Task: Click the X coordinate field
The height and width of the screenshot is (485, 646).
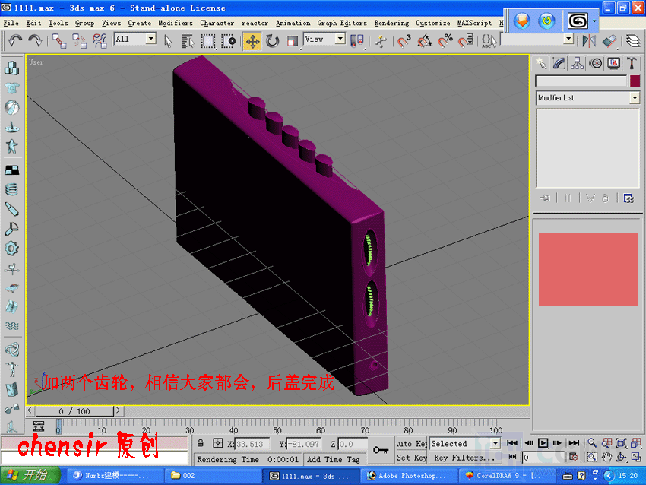Action: point(252,444)
